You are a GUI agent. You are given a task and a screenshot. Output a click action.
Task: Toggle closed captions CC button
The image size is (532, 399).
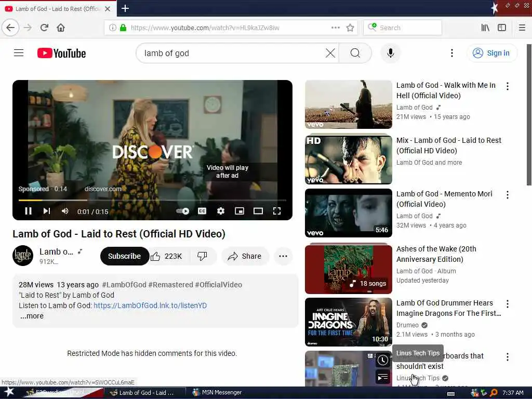(x=202, y=211)
